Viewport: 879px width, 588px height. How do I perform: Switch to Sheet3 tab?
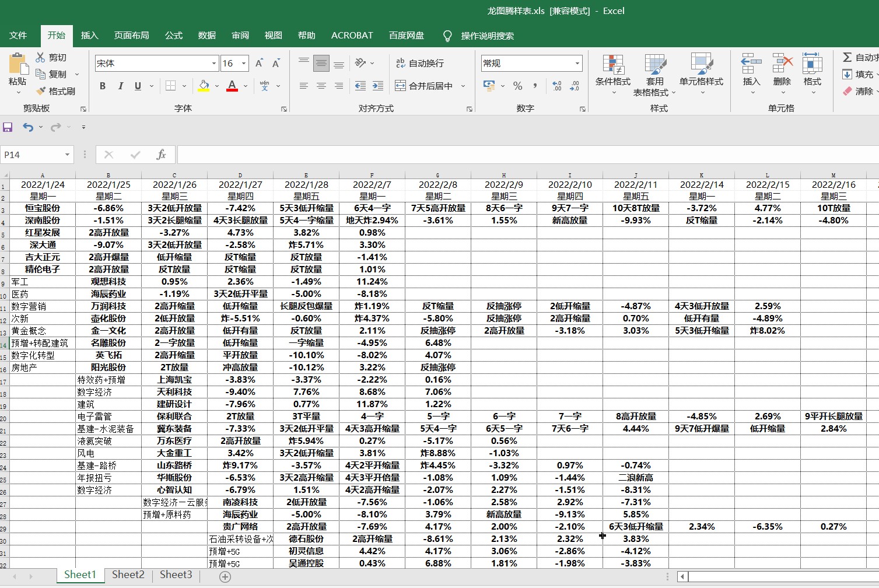point(176,575)
